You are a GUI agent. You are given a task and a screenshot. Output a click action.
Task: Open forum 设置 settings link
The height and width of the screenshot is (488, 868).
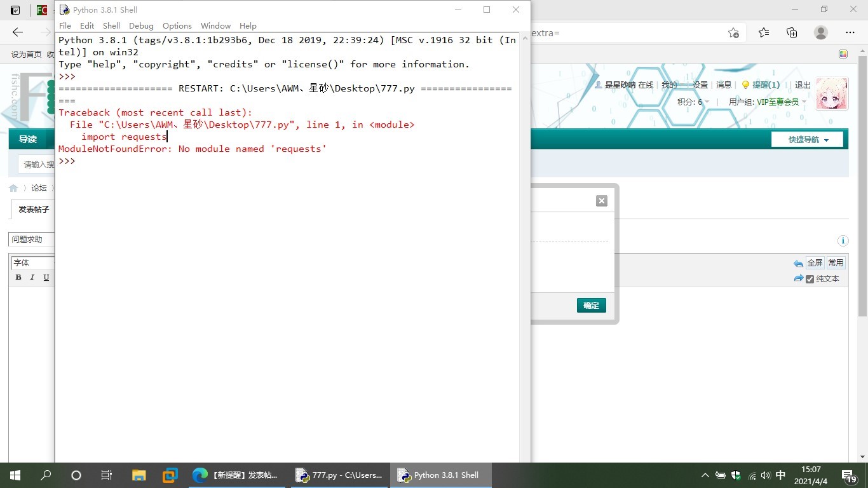700,85
